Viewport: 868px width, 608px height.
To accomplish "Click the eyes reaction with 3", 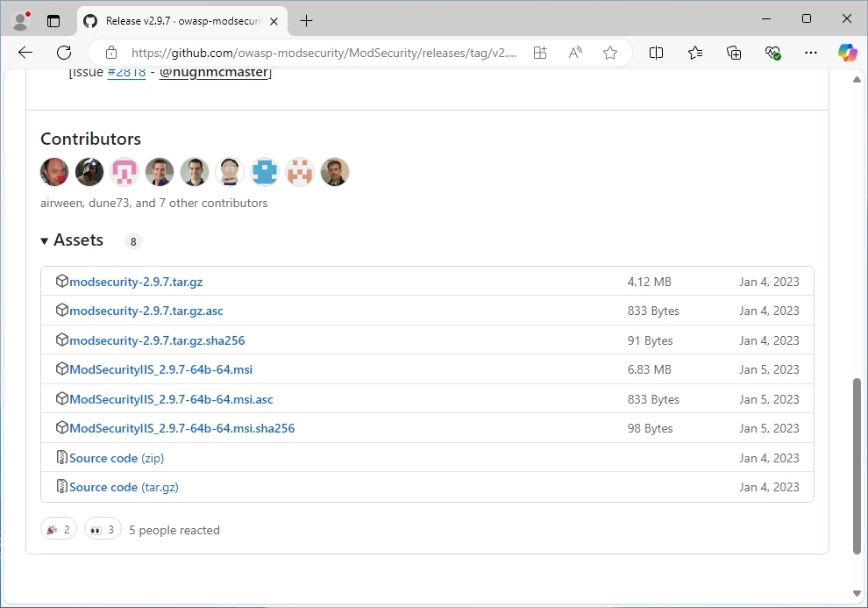I will pos(103,530).
